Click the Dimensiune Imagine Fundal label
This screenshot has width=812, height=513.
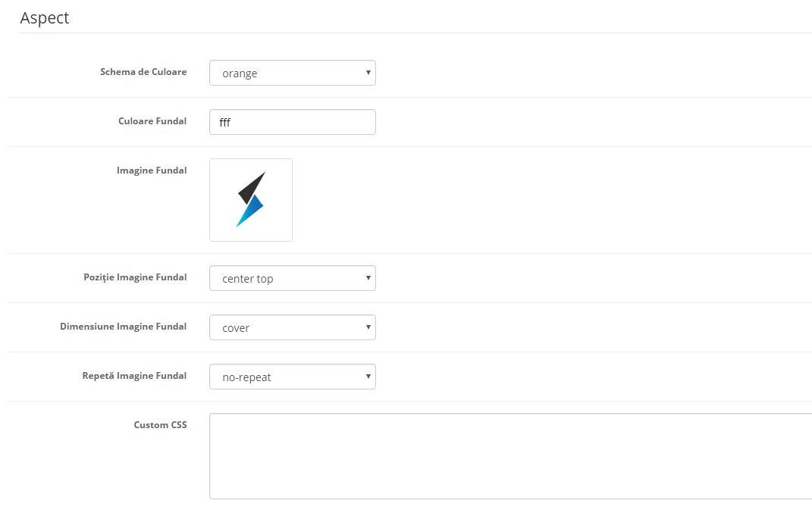tap(124, 327)
